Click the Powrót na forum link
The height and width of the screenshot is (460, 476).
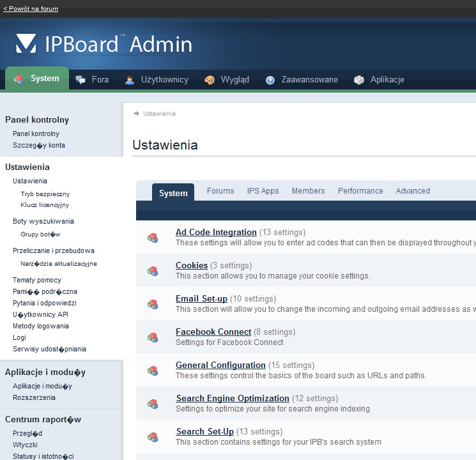[x=31, y=9]
